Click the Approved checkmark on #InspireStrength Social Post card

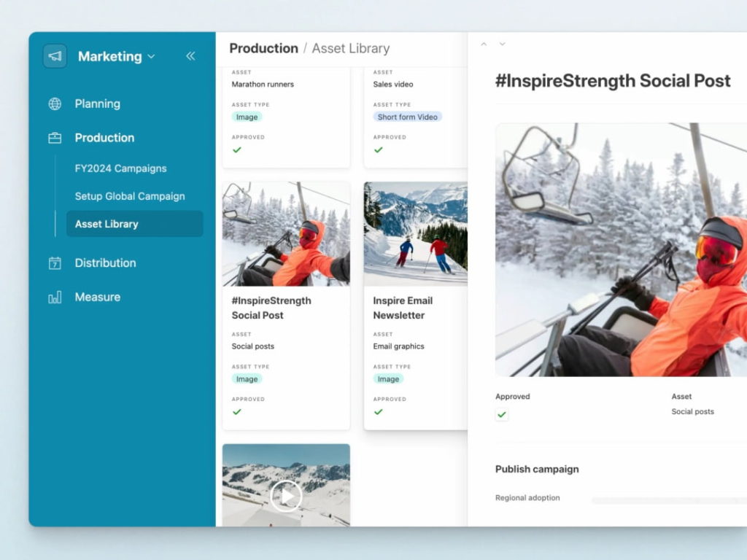[237, 411]
